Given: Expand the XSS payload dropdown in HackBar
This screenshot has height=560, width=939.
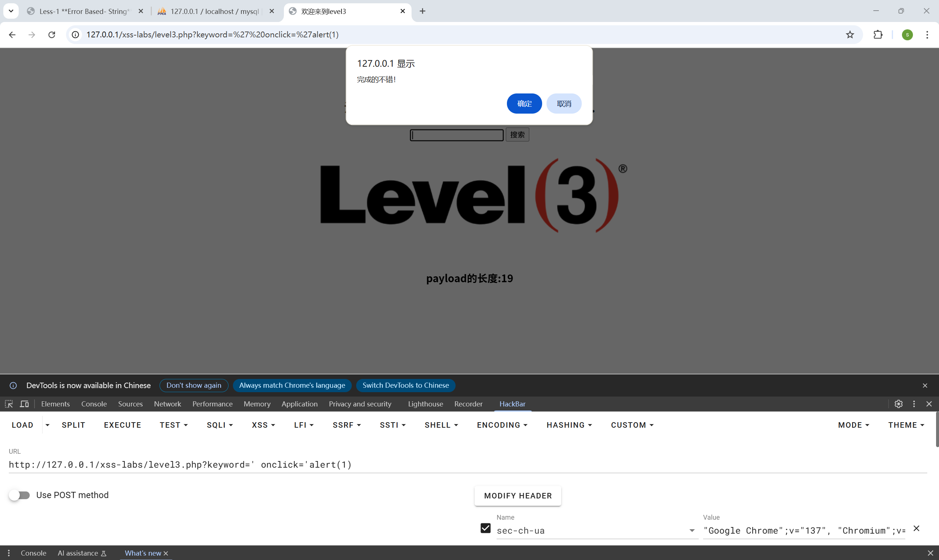Looking at the screenshot, I should (x=263, y=424).
